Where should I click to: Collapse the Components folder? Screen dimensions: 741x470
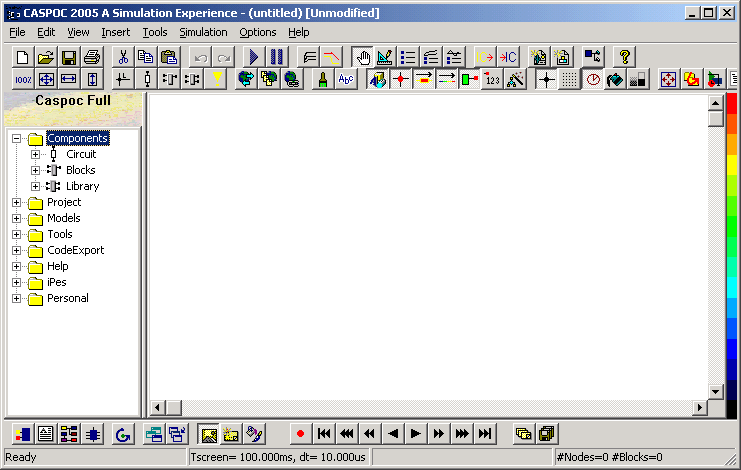17,138
